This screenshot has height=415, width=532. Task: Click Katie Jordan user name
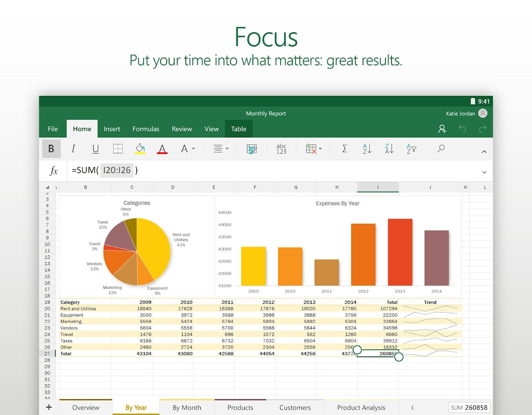[461, 113]
